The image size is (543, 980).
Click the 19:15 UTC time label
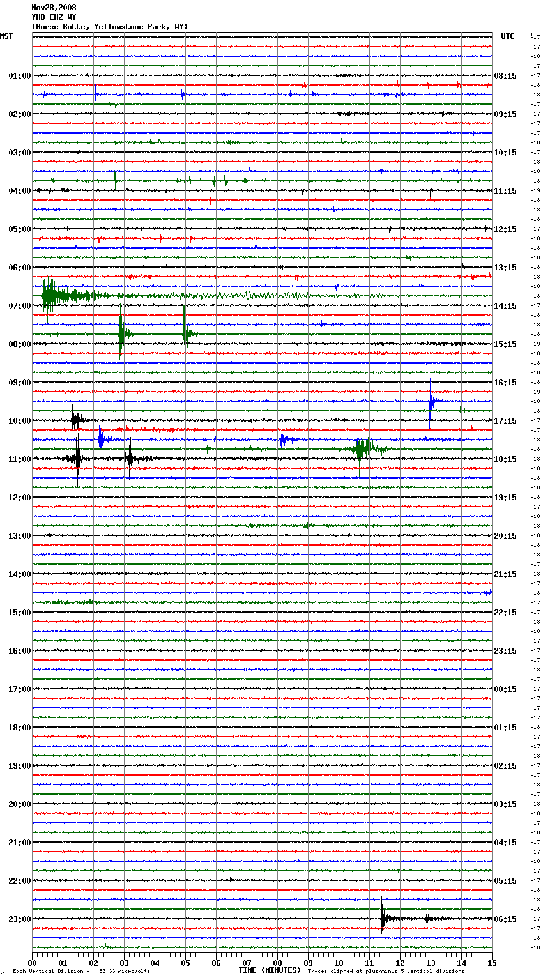click(x=505, y=498)
